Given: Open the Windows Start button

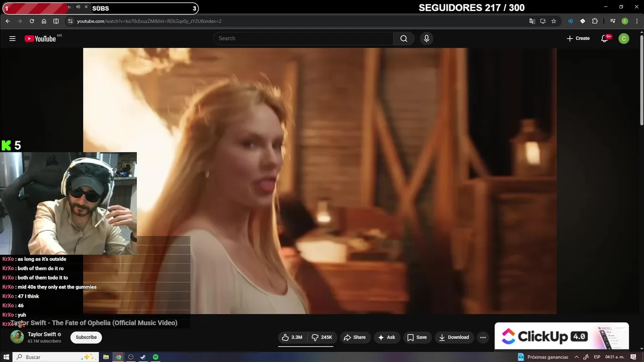Looking at the screenshot, I should pyautogui.click(x=7, y=357).
